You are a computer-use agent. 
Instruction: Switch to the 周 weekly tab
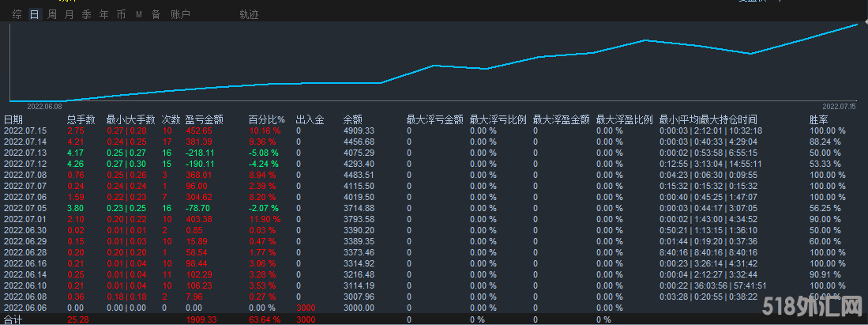pyautogui.click(x=52, y=14)
